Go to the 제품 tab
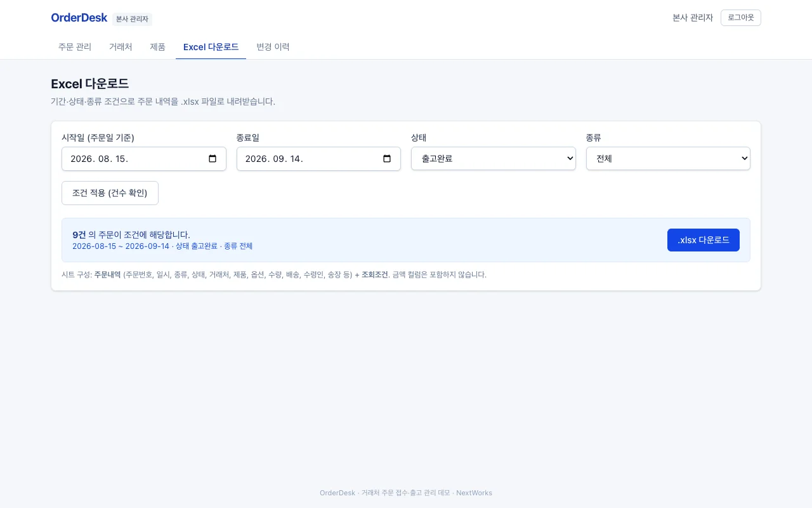This screenshot has height=508, width=812. tap(157, 47)
